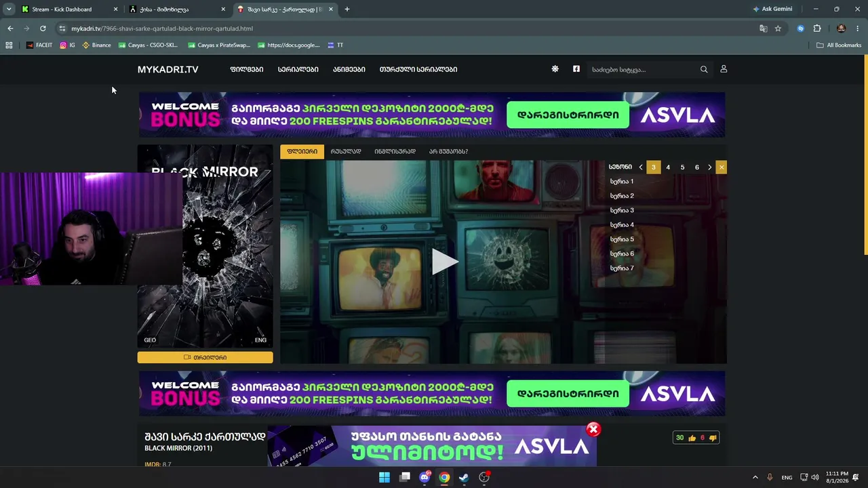Screen dimensions: 868x488
Task: Click Ask Gemini button
Action: click(x=772, y=9)
